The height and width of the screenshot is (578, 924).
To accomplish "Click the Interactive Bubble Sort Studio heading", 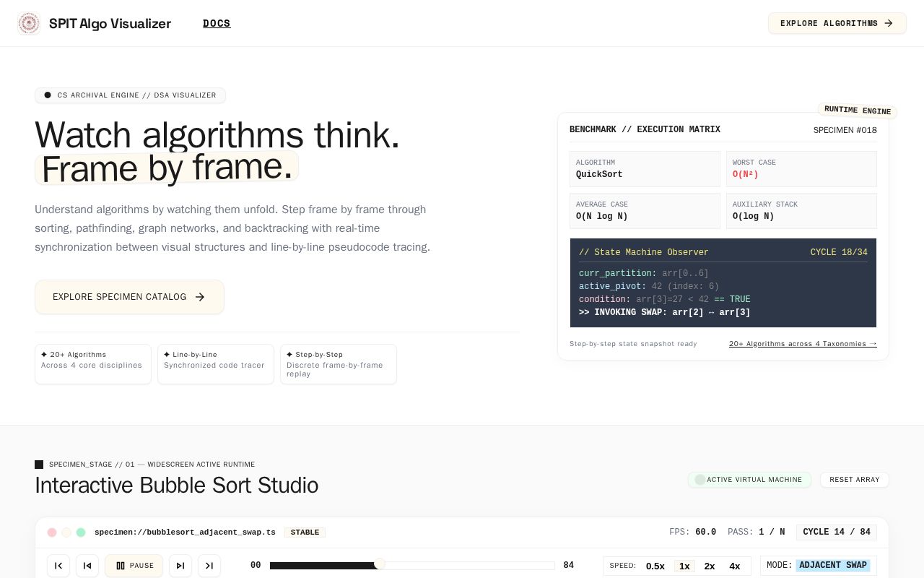I will point(177,486).
